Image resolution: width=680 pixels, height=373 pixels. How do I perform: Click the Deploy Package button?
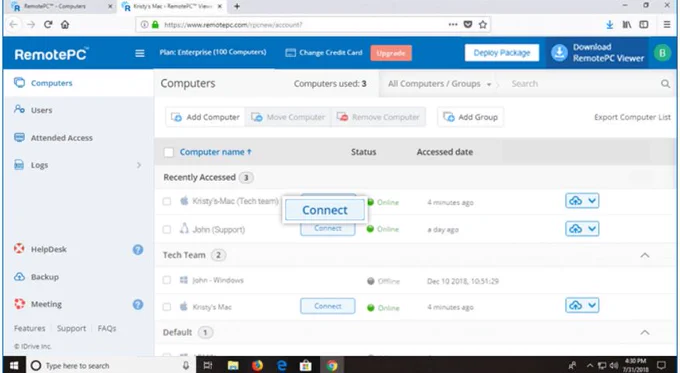coord(502,53)
